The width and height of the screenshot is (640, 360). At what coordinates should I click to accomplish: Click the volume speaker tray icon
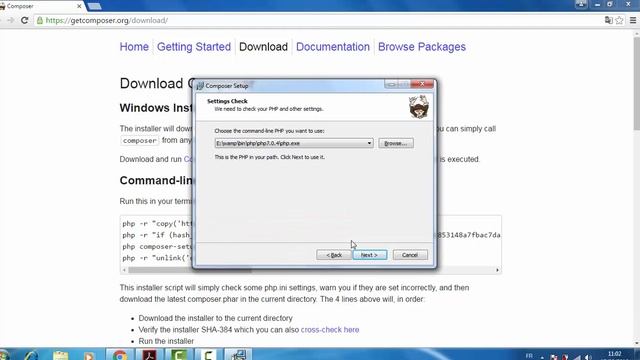coord(588,357)
